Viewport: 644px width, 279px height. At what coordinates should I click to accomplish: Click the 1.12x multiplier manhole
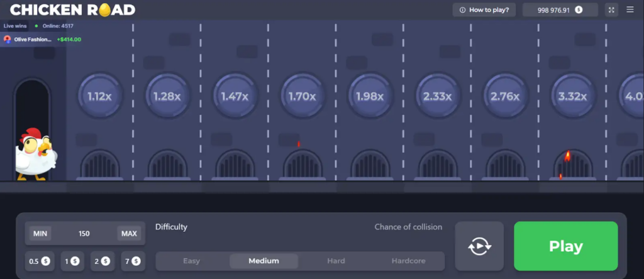100,96
